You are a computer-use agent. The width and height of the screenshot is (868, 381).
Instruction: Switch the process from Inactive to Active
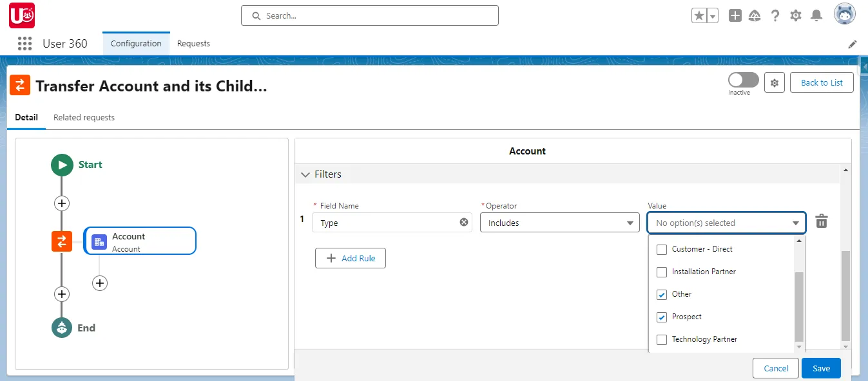[742, 79]
